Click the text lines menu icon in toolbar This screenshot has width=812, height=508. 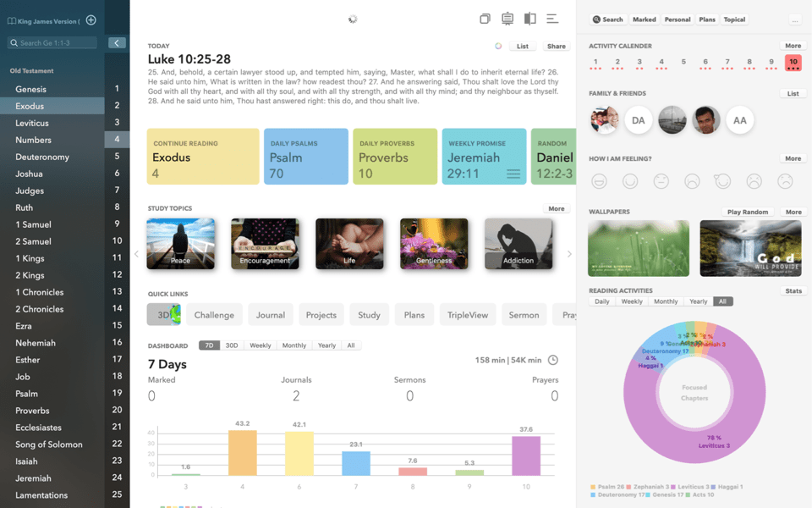point(552,19)
